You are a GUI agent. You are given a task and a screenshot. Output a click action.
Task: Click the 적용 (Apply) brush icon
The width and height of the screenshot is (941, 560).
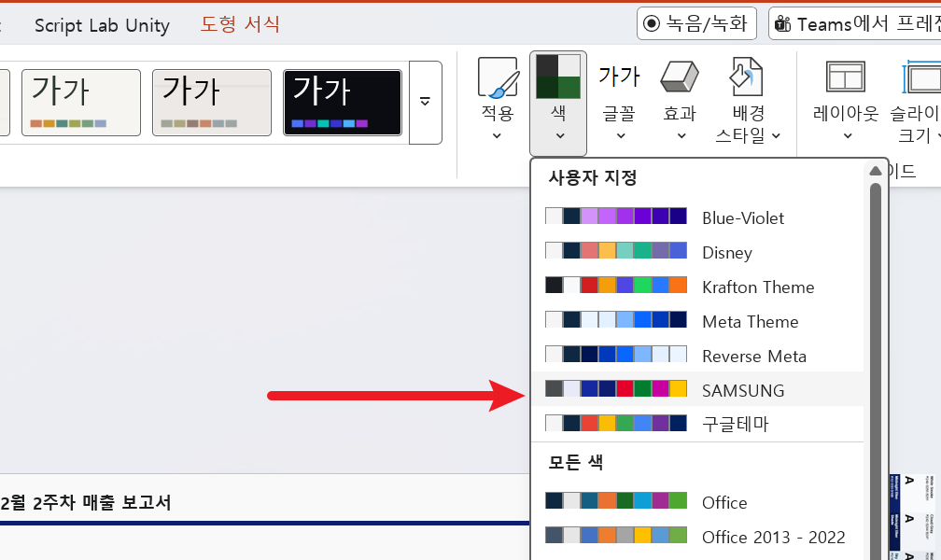pos(498,77)
